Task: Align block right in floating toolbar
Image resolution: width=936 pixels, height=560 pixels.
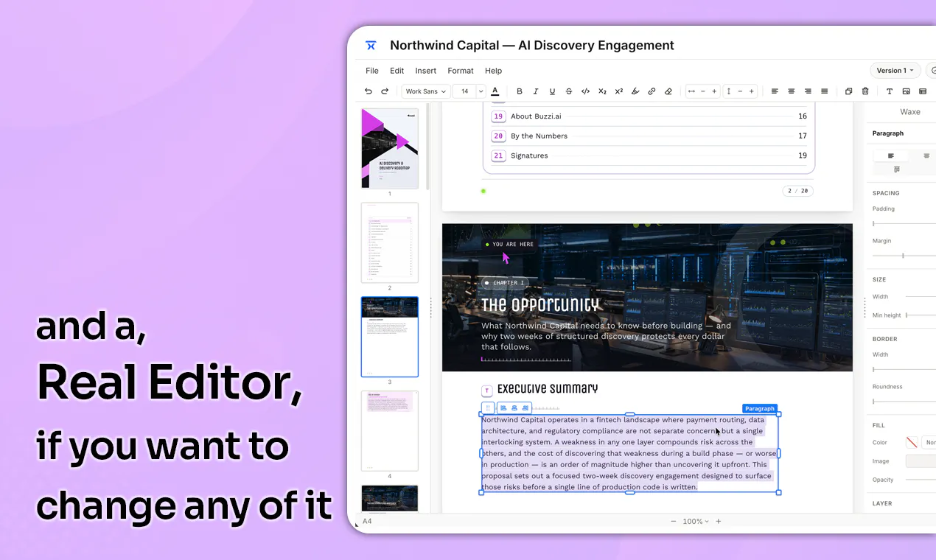Action: [x=525, y=407]
